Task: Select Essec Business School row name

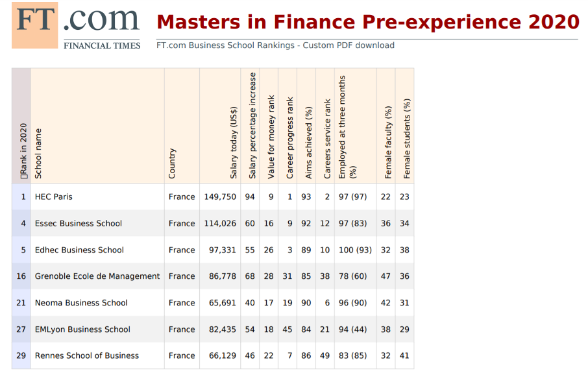Action: (78, 223)
